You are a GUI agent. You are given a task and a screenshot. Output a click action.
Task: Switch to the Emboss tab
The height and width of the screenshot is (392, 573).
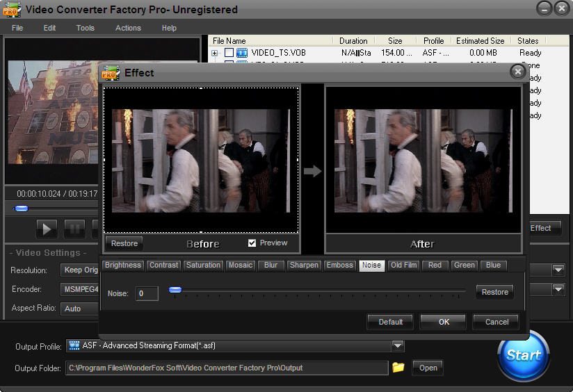point(339,266)
